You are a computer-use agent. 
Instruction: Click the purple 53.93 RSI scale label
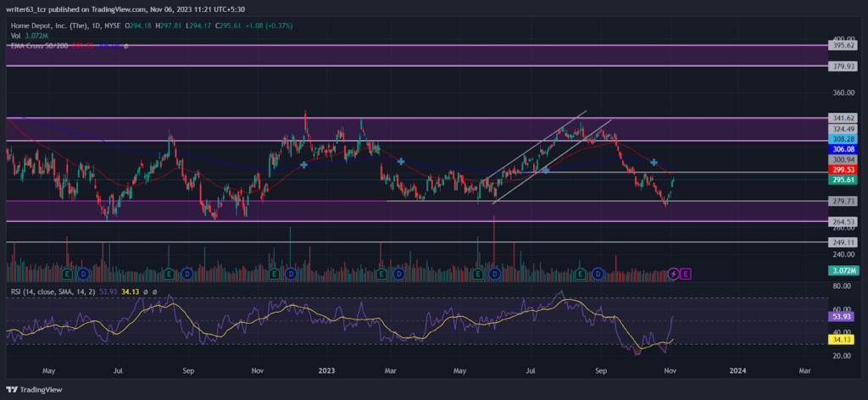pos(842,317)
